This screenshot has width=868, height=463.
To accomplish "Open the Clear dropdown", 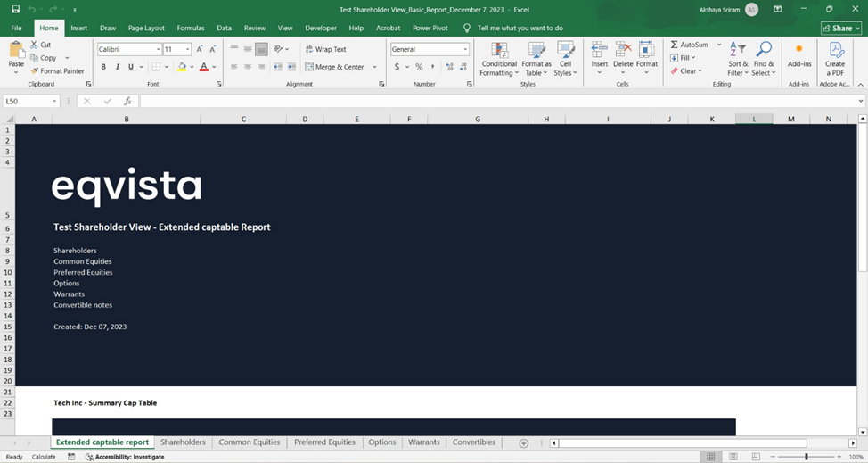I will point(686,70).
